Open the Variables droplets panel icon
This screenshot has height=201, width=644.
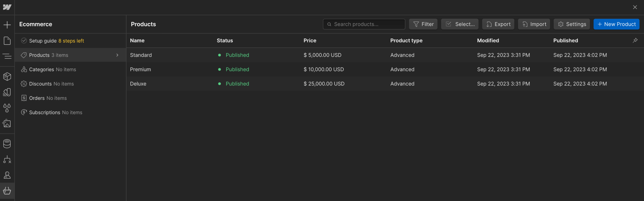[7, 108]
